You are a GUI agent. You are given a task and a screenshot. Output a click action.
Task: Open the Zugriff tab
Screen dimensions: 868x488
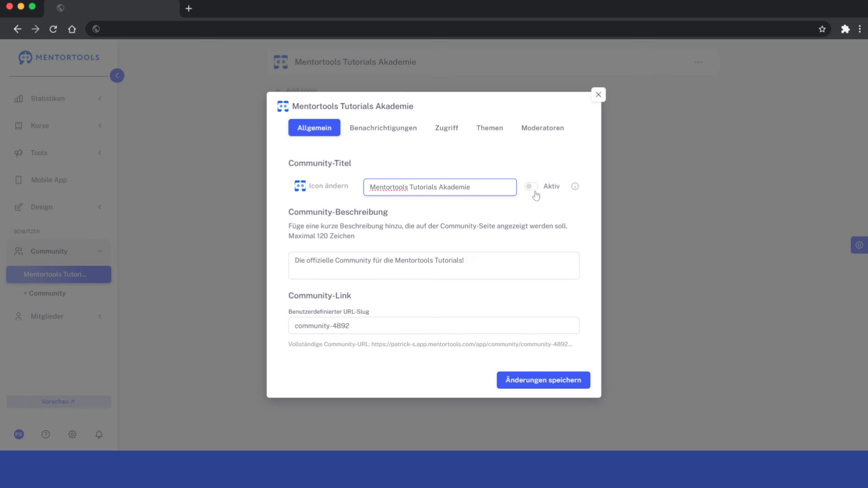pos(447,128)
